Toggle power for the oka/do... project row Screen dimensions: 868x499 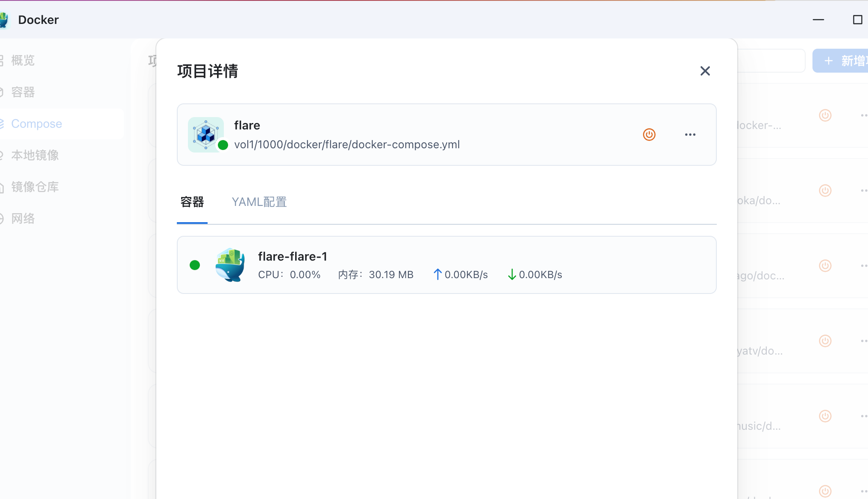tap(825, 191)
